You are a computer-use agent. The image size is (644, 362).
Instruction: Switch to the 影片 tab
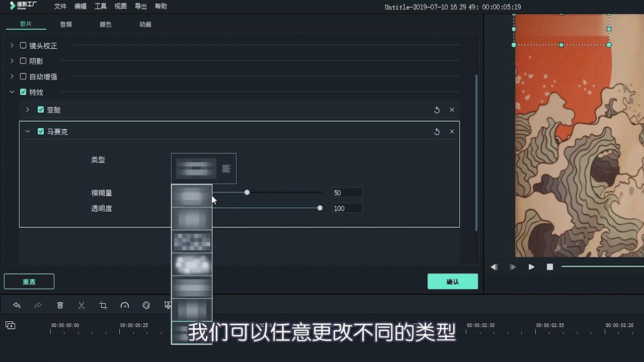26,24
